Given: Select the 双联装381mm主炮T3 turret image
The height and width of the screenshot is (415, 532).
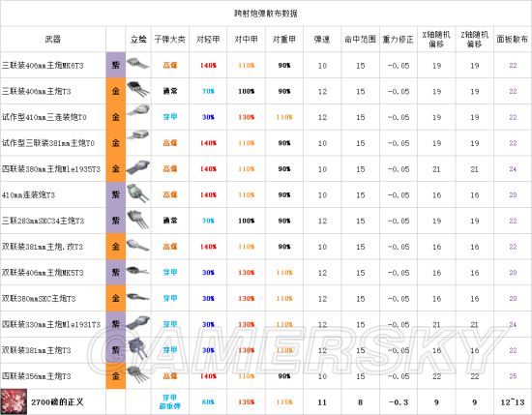Looking at the screenshot, I should (x=138, y=348).
